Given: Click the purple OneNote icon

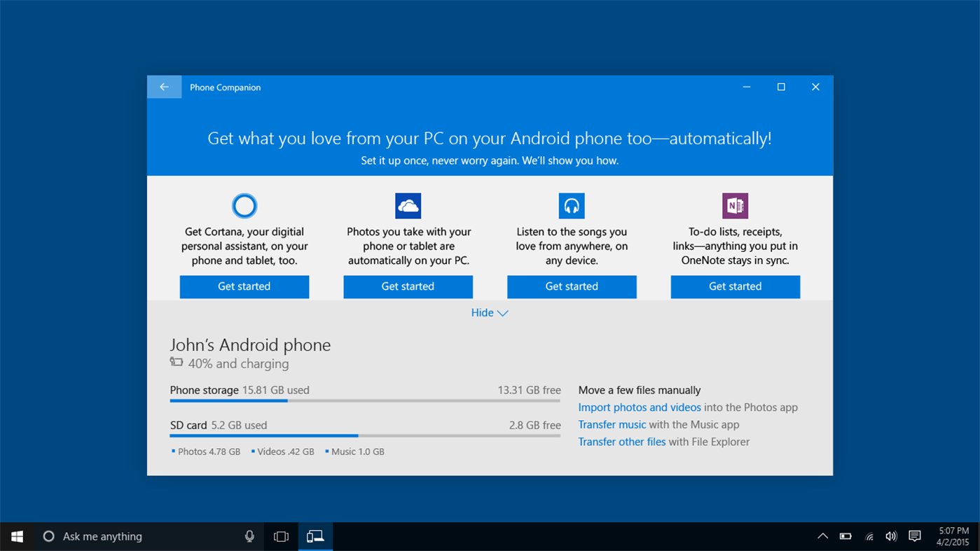Looking at the screenshot, I should 736,206.
